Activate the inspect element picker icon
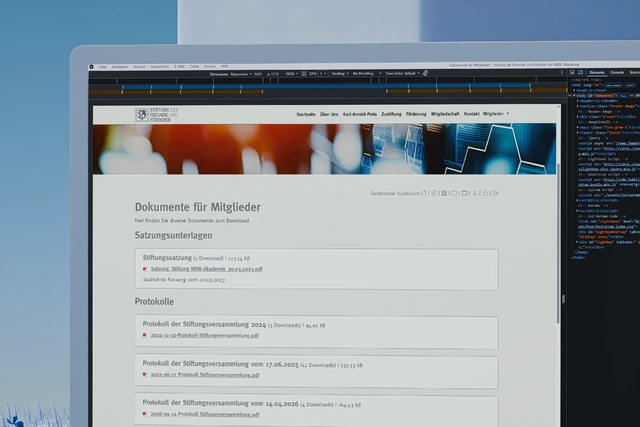Image resolution: width=640 pixels, height=427 pixels. tap(572, 72)
